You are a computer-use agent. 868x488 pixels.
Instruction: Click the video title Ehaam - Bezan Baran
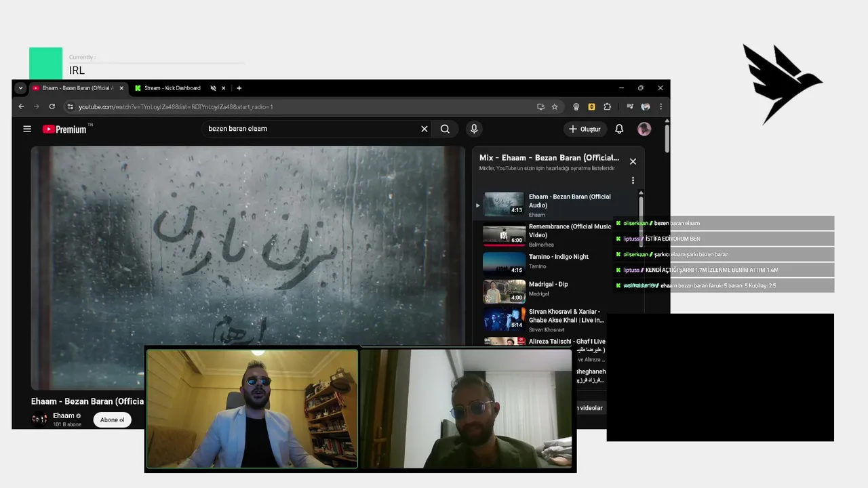pyautogui.click(x=87, y=401)
